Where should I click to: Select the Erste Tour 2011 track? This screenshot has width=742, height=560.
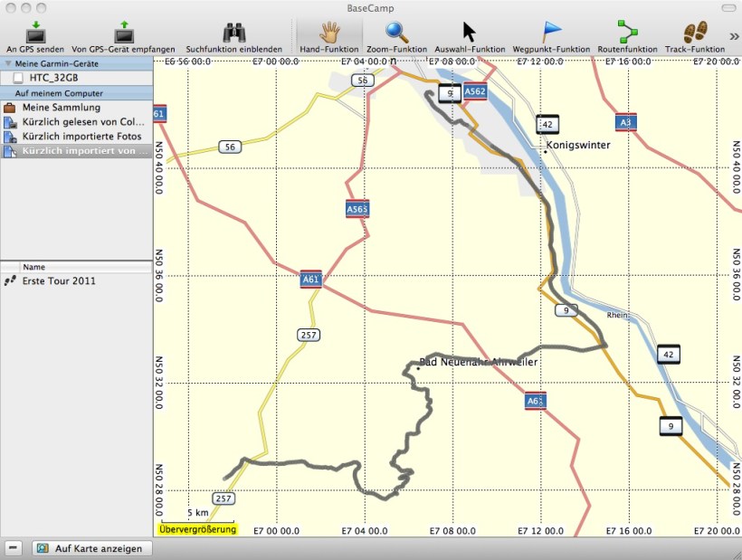click(x=58, y=281)
